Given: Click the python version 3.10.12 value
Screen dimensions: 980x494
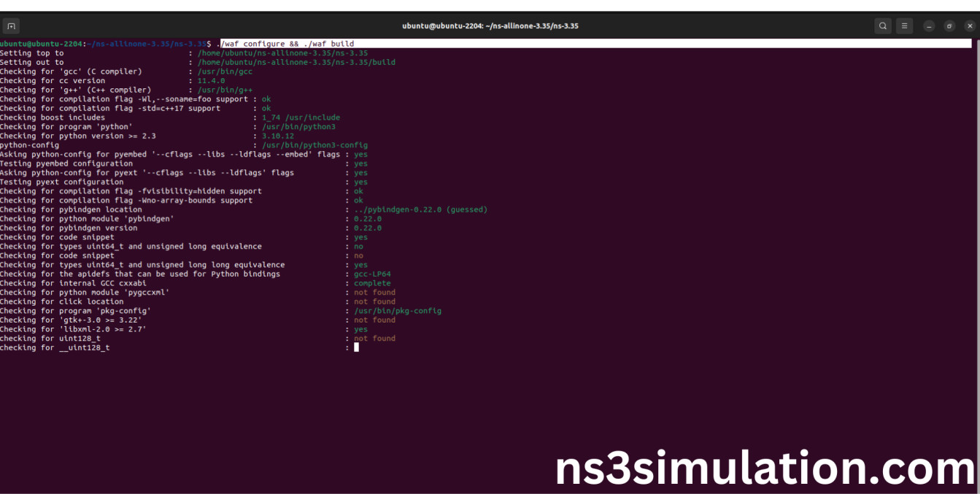Looking at the screenshot, I should 278,136.
